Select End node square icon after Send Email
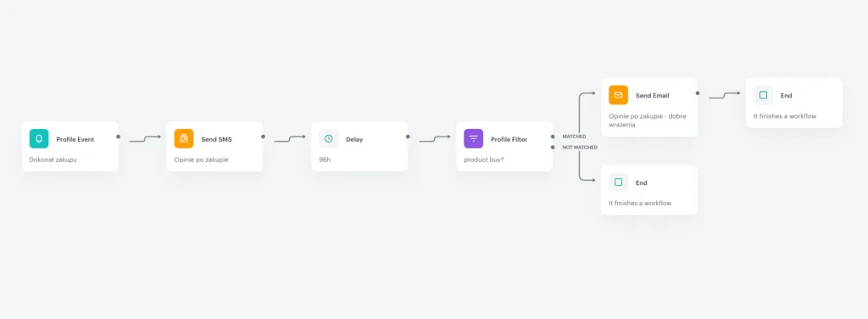Viewport: 868px width, 319px height. pyautogui.click(x=764, y=95)
